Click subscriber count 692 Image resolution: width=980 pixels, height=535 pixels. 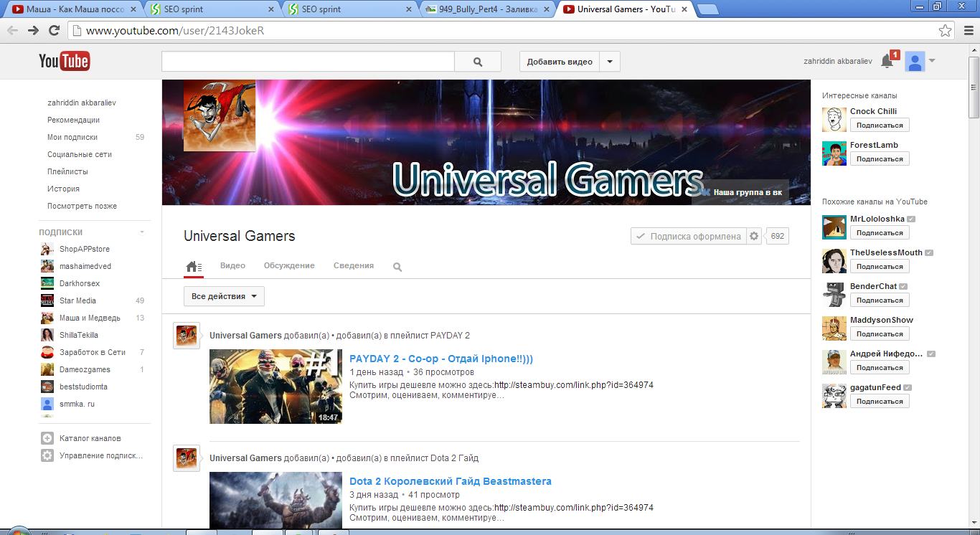778,236
